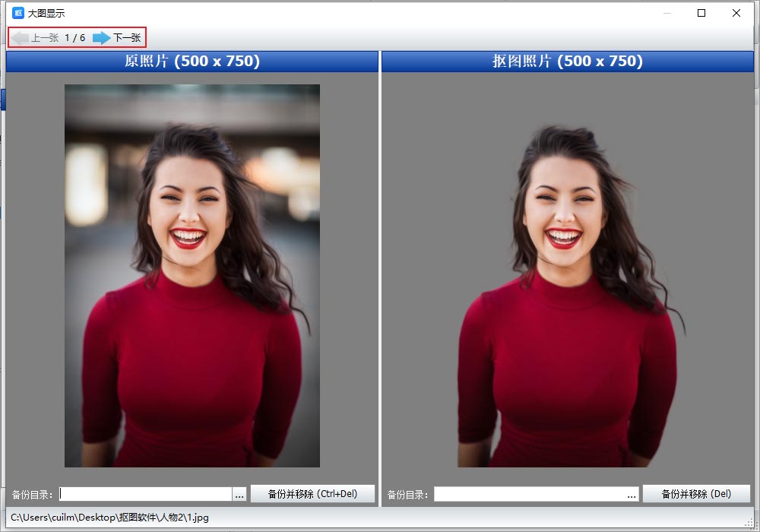The height and width of the screenshot is (532, 760).
Task: Click the 1 / 6 page counter
Action: pyautogui.click(x=75, y=38)
